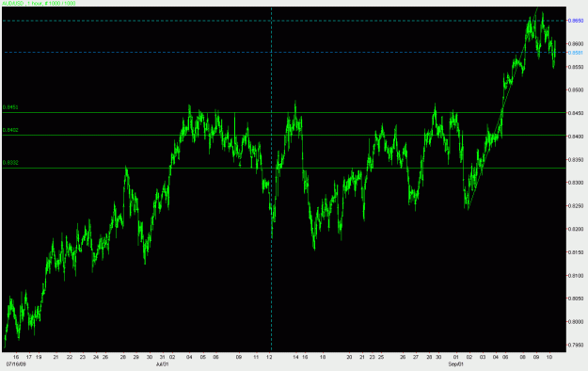This screenshot has width=588, height=371.
Task: Click the 0.8050 price axis label
Action: pos(576,298)
